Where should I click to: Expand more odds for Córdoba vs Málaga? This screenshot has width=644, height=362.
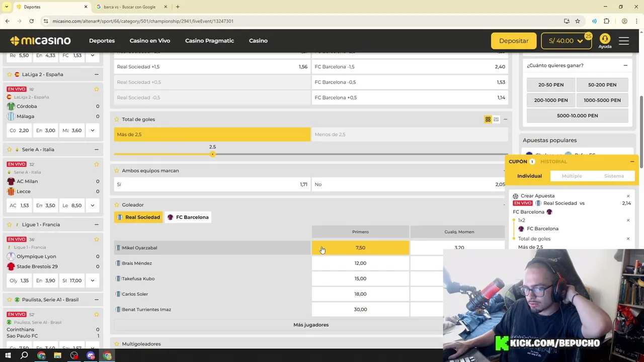click(x=92, y=130)
